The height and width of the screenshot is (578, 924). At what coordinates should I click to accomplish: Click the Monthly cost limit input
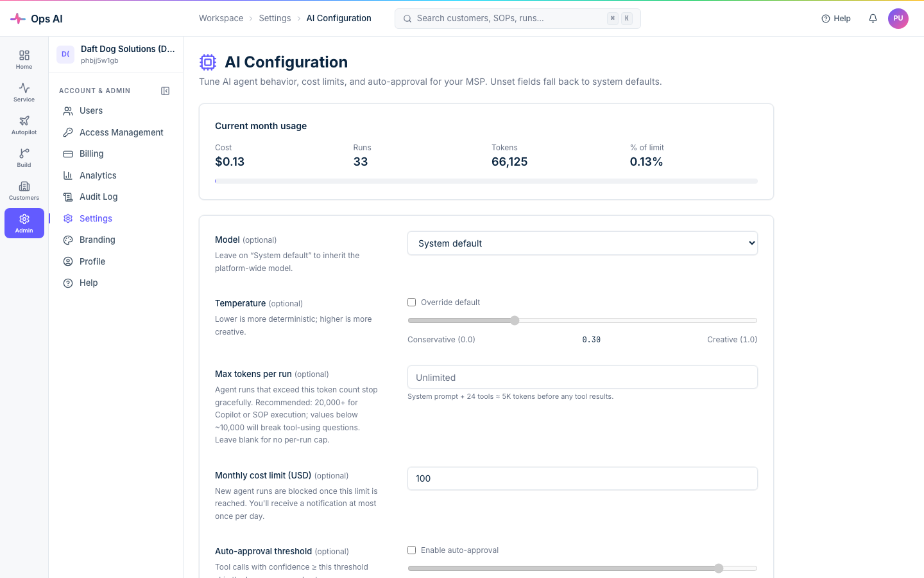(583, 478)
